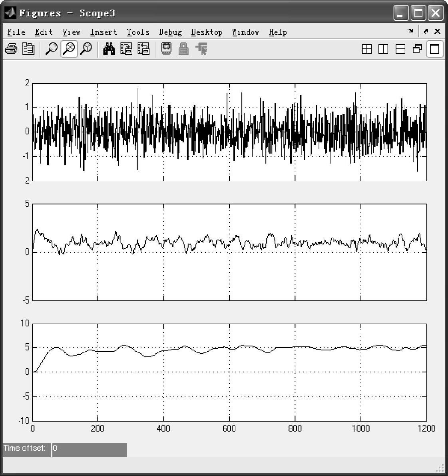448x476 pixels.
Task: Select the third magnifier Zoom Y-axis tool
Action: [x=86, y=49]
